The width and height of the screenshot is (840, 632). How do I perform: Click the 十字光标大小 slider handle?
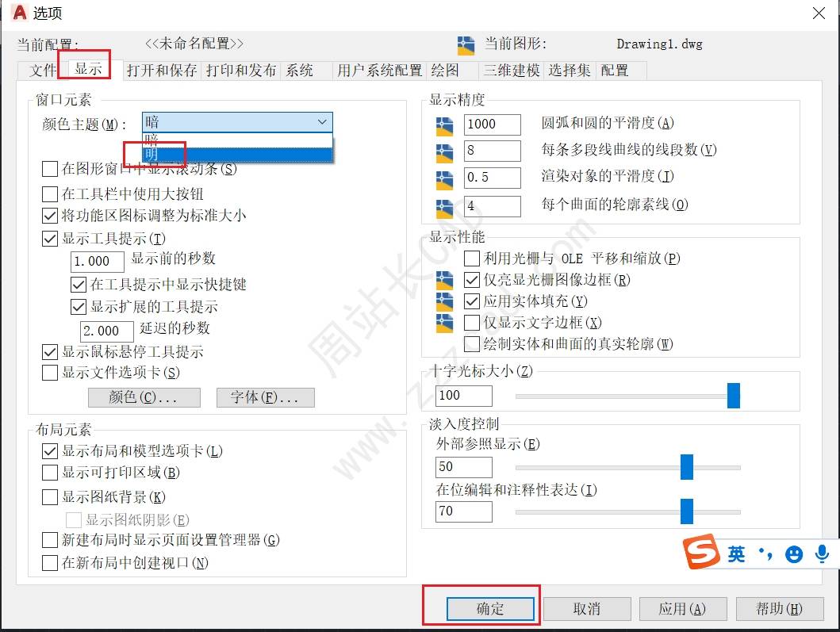[734, 396]
